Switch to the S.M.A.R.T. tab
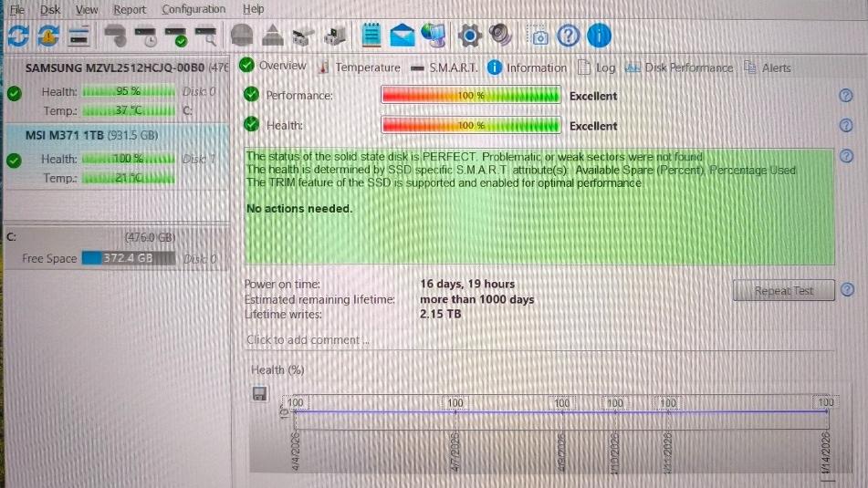 (444, 67)
